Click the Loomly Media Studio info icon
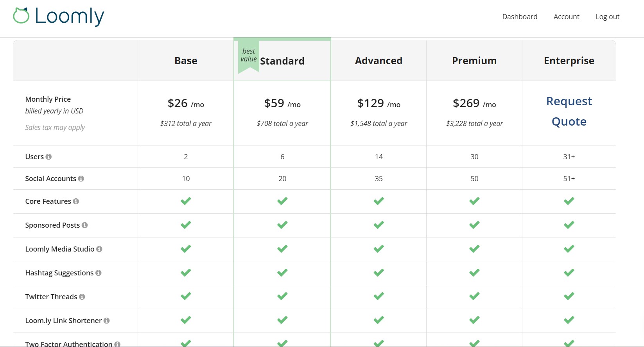The width and height of the screenshot is (644, 347). [99, 249]
